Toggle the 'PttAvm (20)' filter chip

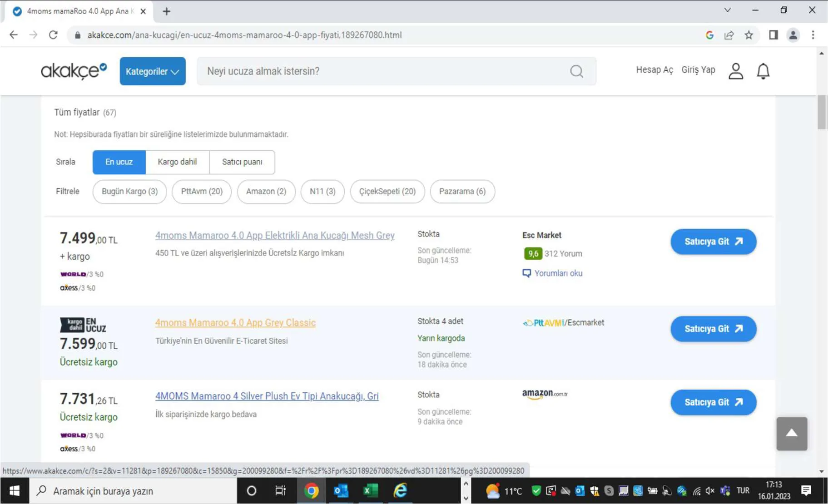pyautogui.click(x=202, y=192)
